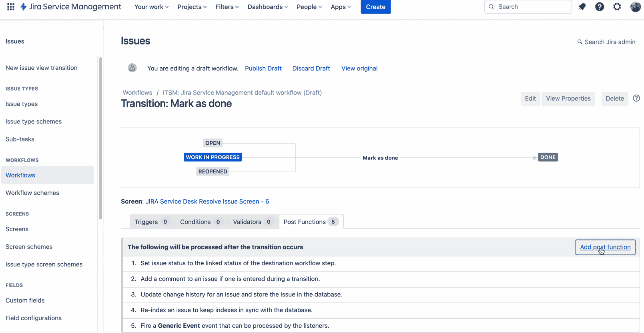Open Custom fields in sidebar
The width and height of the screenshot is (644, 333).
(25, 301)
